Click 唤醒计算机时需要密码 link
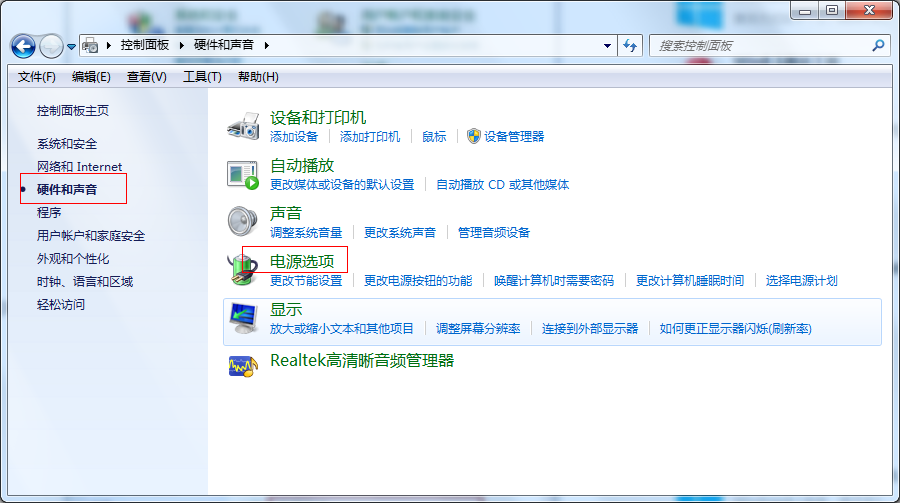 (554, 280)
